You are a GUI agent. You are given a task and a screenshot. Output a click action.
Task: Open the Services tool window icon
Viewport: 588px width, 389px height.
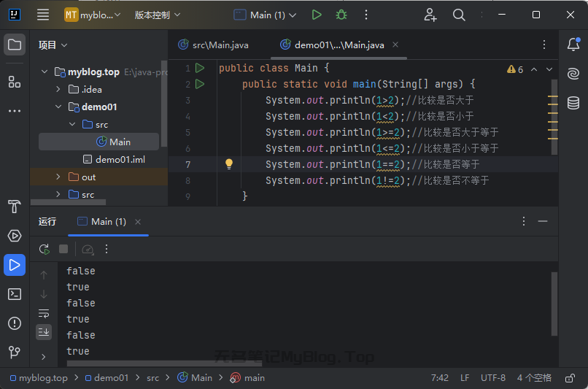15,236
